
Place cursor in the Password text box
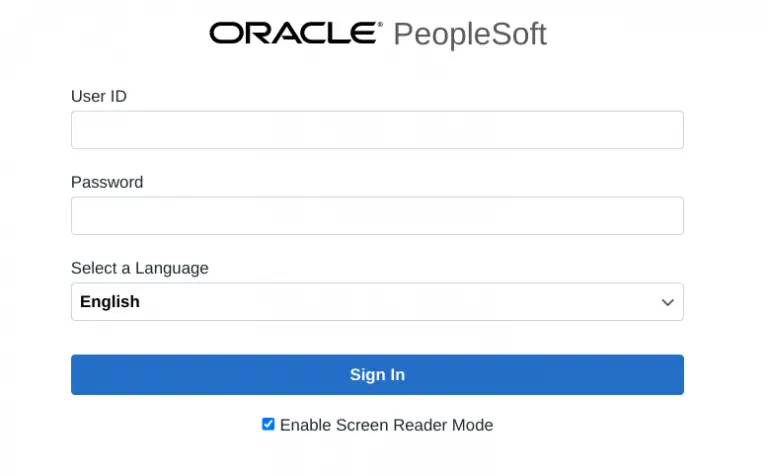(x=377, y=216)
